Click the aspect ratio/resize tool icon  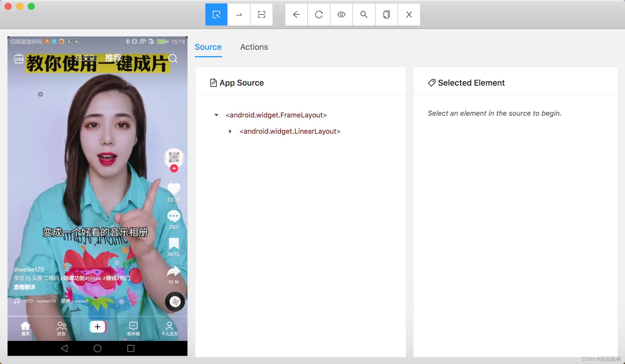click(261, 14)
